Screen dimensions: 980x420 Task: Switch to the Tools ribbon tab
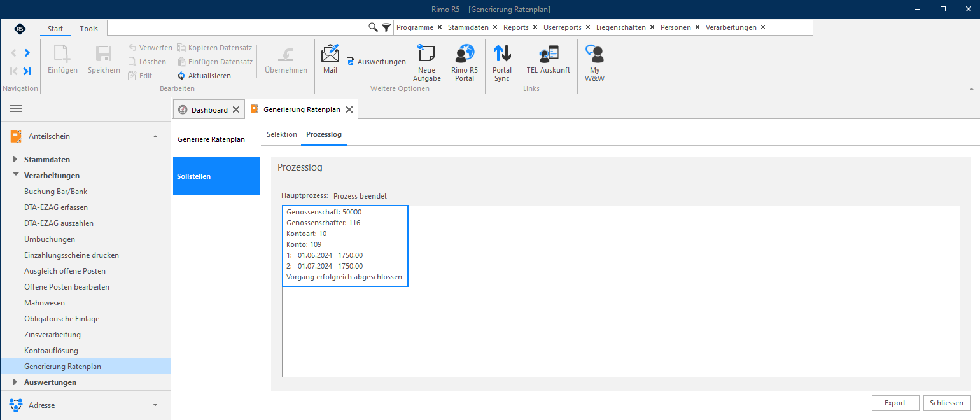pyautogui.click(x=89, y=29)
